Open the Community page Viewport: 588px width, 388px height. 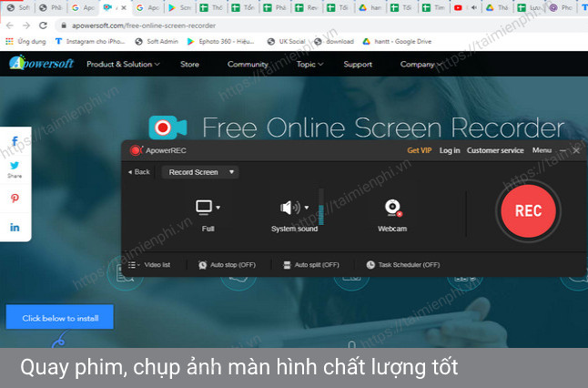click(x=248, y=64)
